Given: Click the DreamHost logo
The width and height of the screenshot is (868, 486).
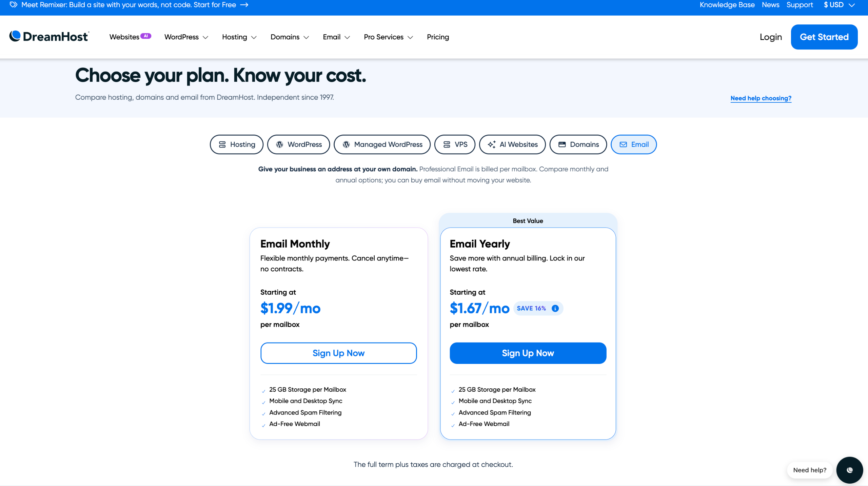Looking at the screenshot, I should pyautogui.click(x=49, y=36).
